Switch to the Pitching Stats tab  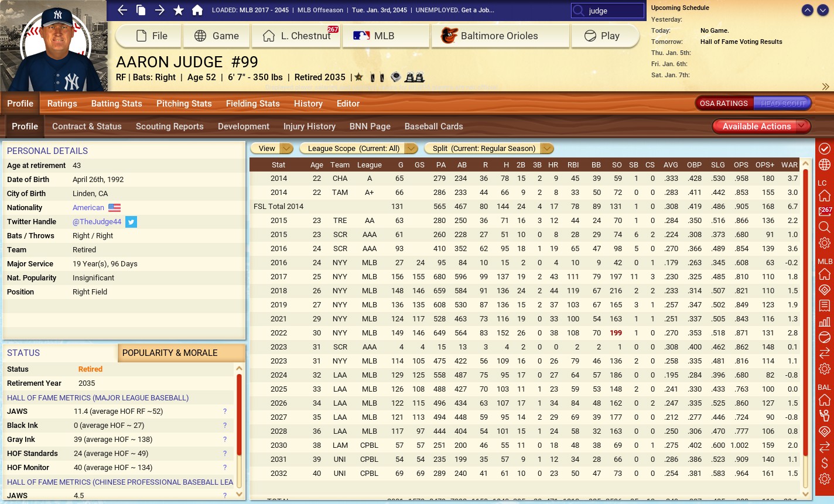(184, 104)
